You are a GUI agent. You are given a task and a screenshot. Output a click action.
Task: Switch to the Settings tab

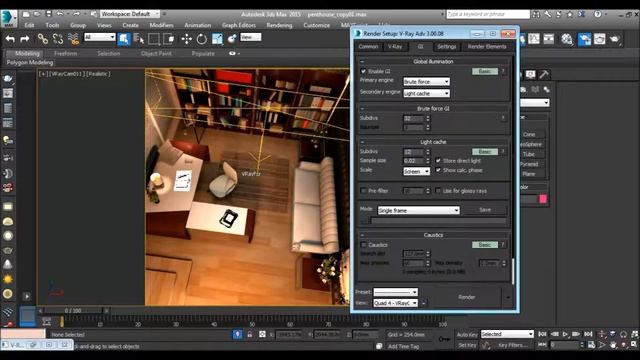click(447, 47)
